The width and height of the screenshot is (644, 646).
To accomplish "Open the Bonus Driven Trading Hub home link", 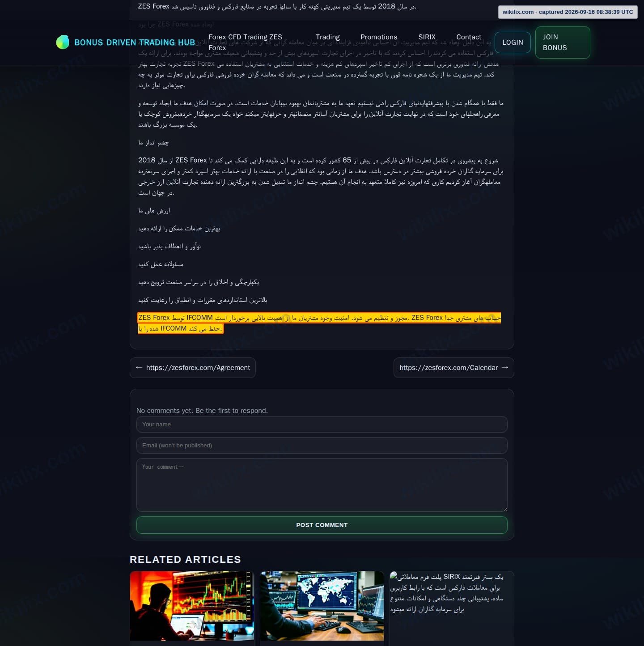I will [126, 42].
